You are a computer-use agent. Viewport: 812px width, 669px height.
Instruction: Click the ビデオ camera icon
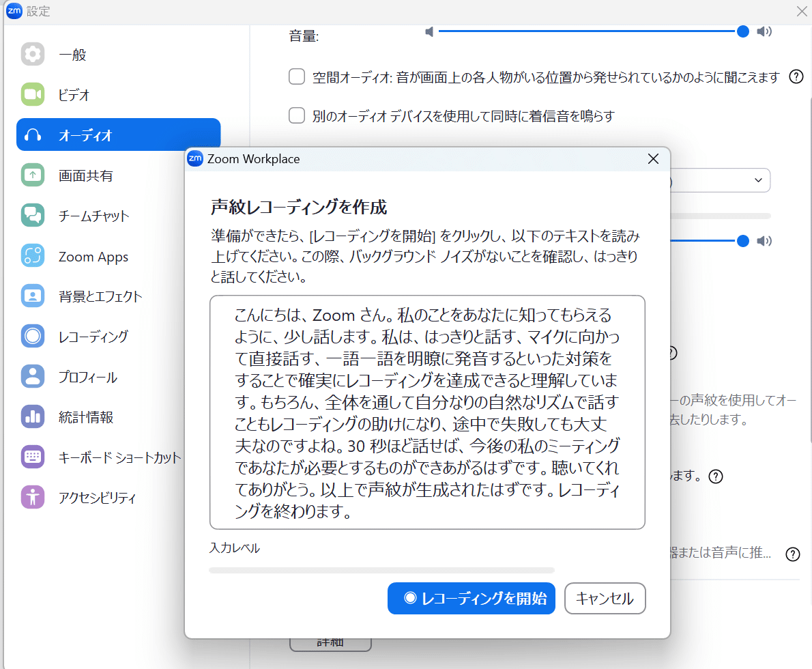coord(33,94)
